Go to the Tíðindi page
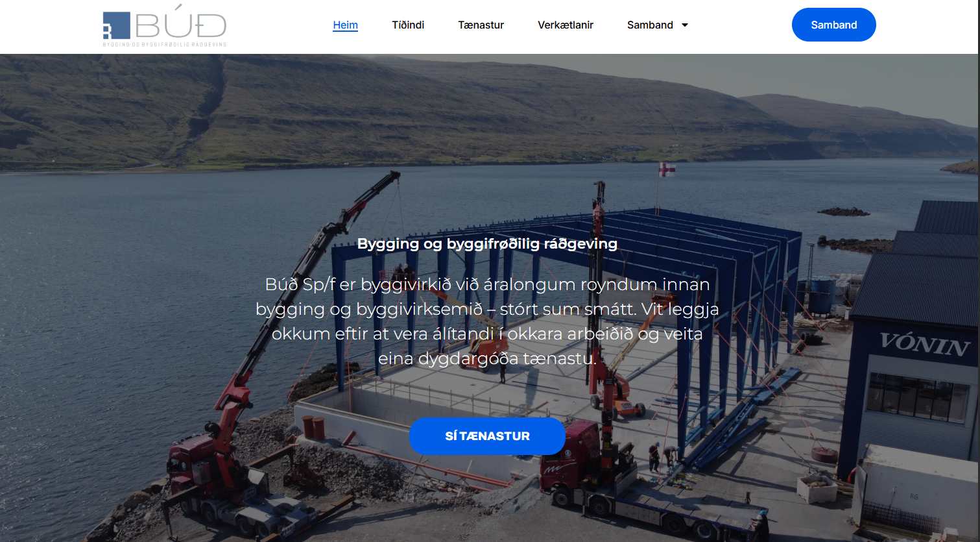The image size is (980, 542). (x=408, y=25)
